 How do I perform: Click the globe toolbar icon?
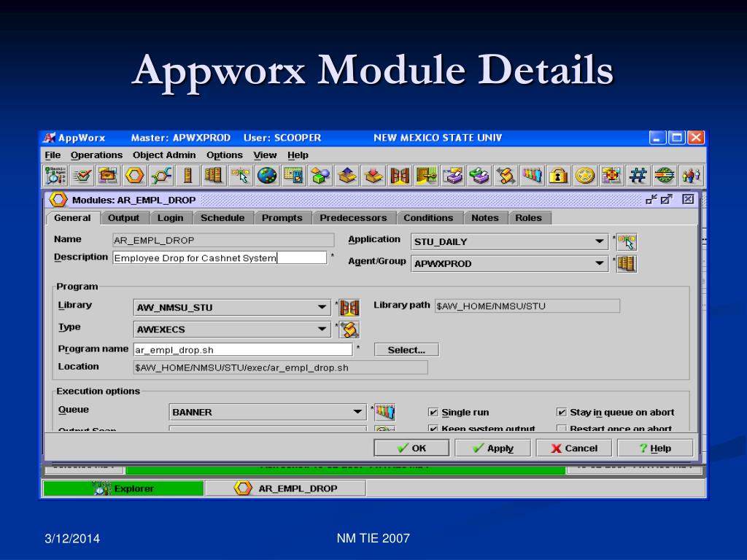click(x=267, y=176)
